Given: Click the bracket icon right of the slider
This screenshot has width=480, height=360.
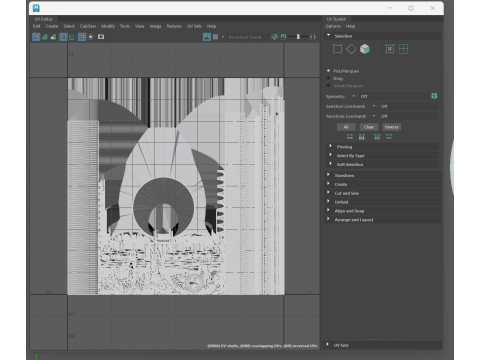Looking at the screenshot, I should 312,37.
